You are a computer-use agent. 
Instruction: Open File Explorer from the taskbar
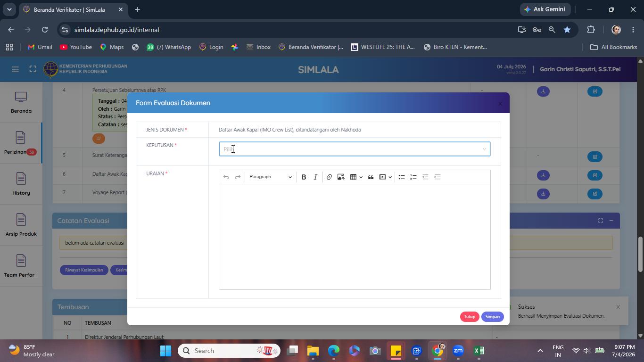pyautogui.click(x=313, y=351)
